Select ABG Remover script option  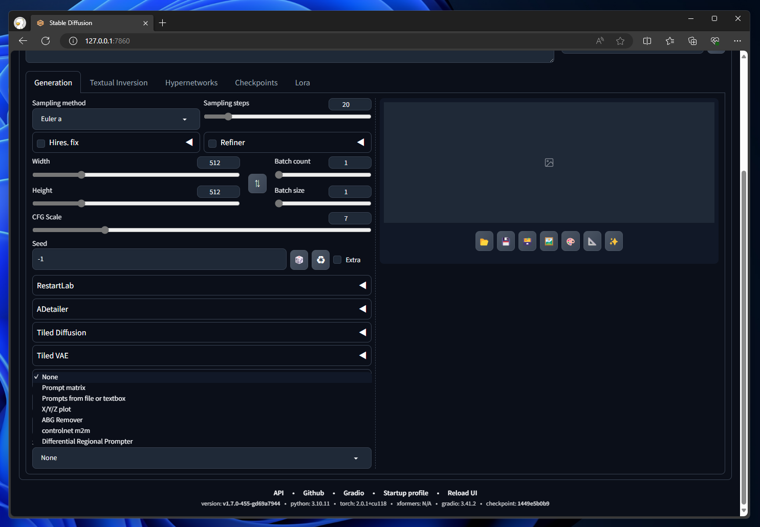pyautogui.click(x=202, y=420)
